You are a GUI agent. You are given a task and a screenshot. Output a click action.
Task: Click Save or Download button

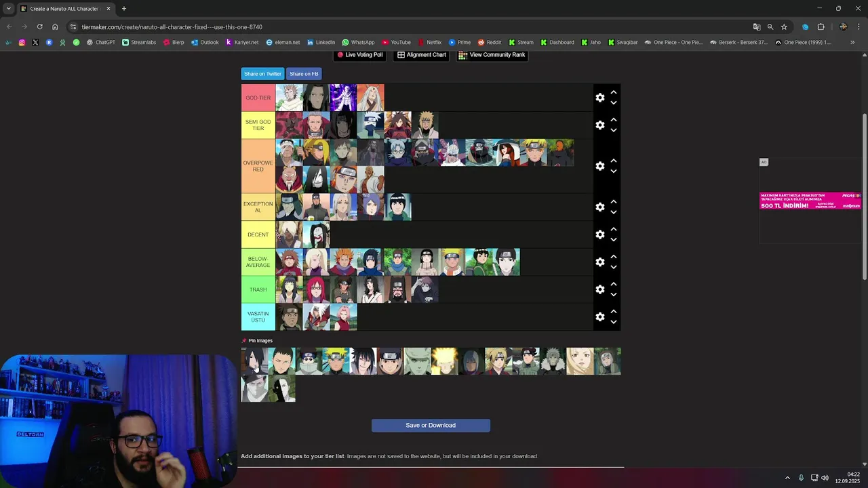click(x=431, y=426)
